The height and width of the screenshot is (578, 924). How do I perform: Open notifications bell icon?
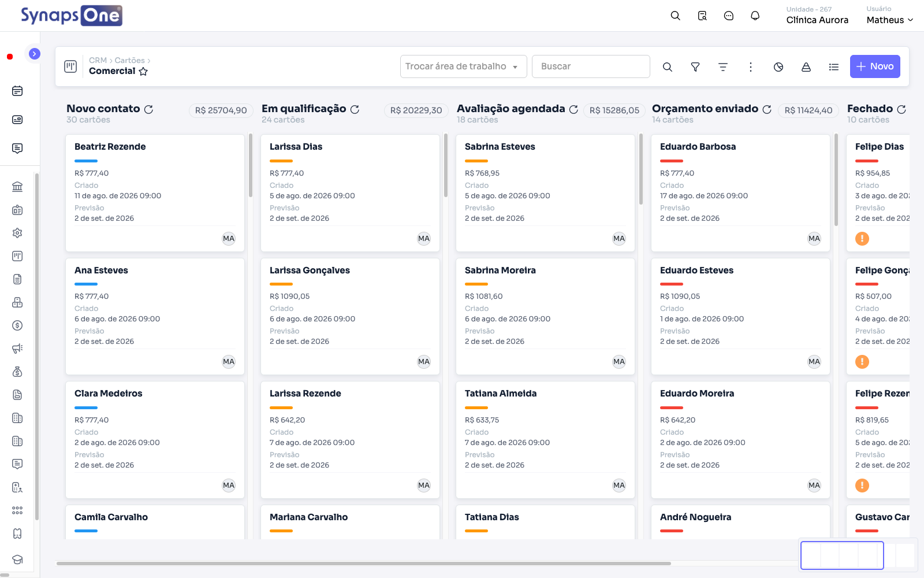[x=755, y=16]
